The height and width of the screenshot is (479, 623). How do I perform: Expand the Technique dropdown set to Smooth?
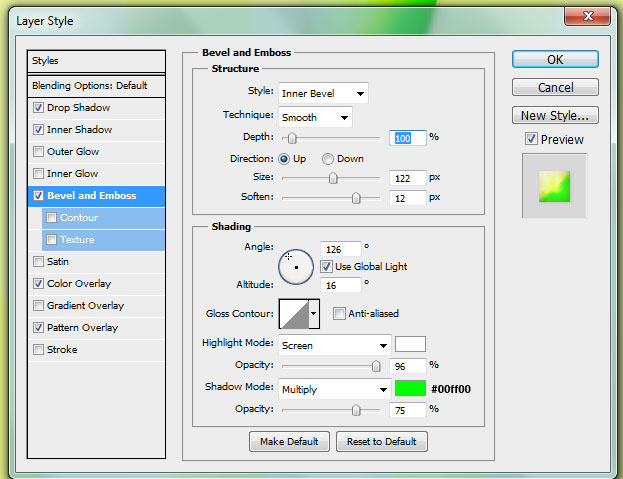[x=314, y=117]
